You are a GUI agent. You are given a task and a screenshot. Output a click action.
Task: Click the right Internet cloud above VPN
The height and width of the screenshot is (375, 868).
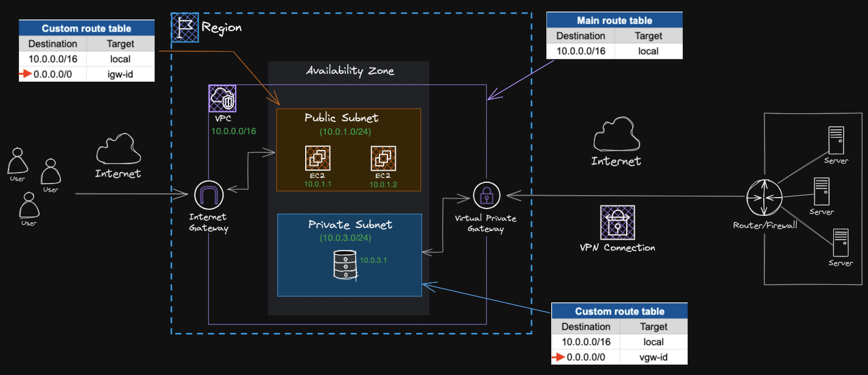[616, 137]
